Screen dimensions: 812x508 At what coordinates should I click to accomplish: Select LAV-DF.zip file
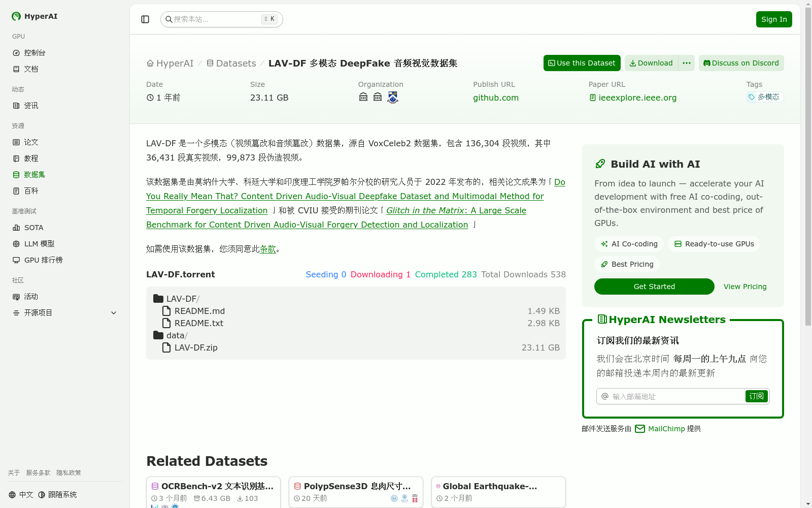tap(190, 347)
